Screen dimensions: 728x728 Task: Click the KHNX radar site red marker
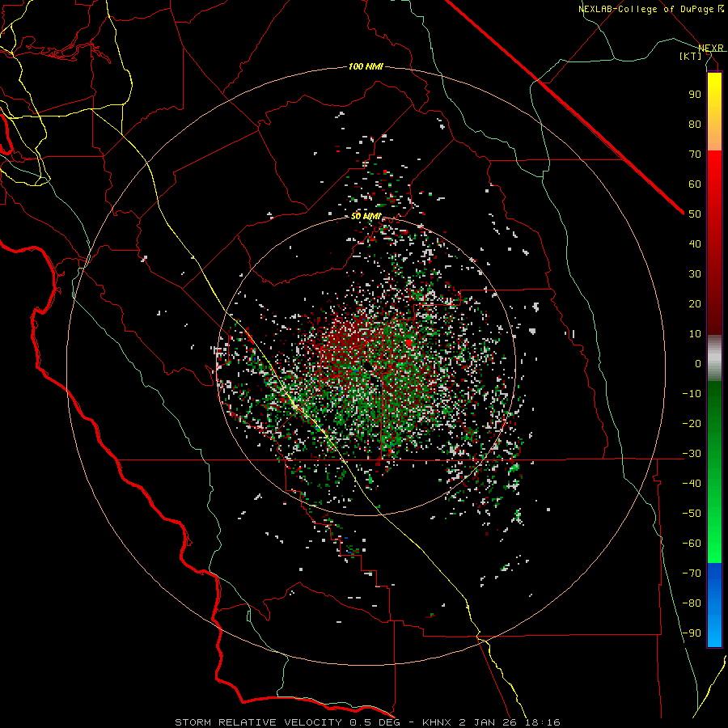408,343
